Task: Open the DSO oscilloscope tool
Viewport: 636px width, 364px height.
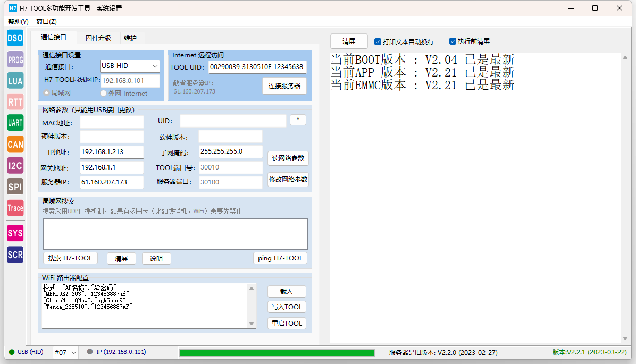Action: (15, 38)
